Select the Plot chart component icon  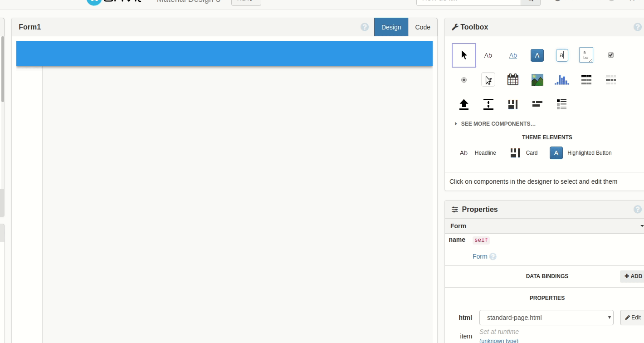[561, 80]
